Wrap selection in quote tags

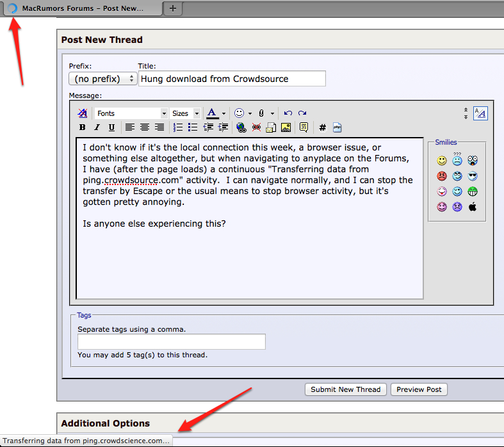(x=304, y=127)
